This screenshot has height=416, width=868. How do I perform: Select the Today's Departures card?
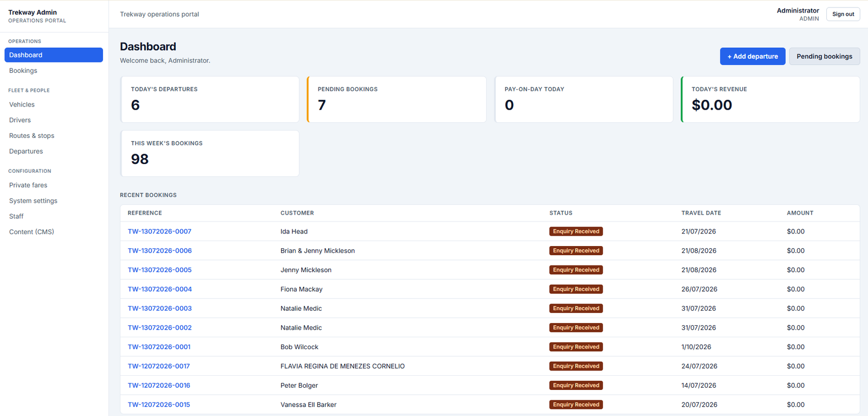tap(210, 99)
